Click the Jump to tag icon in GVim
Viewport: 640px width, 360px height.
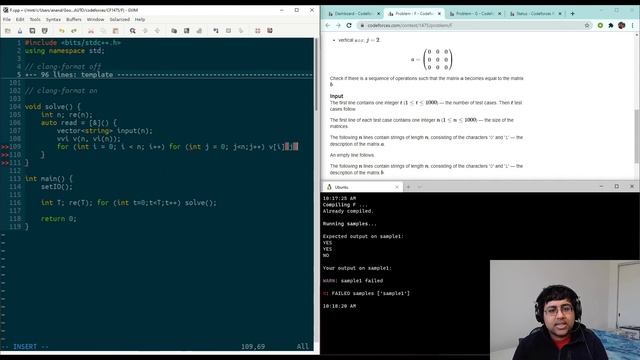[x=241, y=31]
